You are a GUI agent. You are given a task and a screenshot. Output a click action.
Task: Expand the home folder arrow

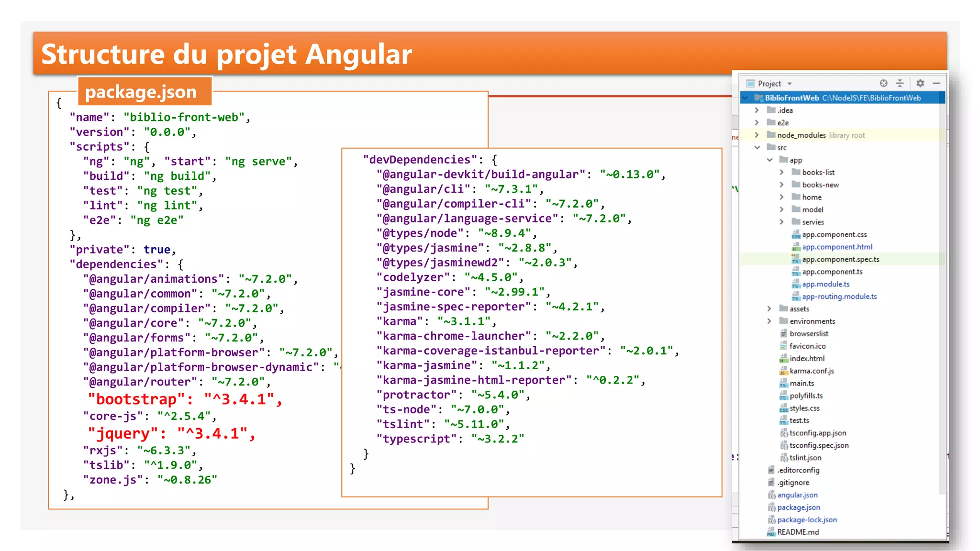[x=782, y=197]
